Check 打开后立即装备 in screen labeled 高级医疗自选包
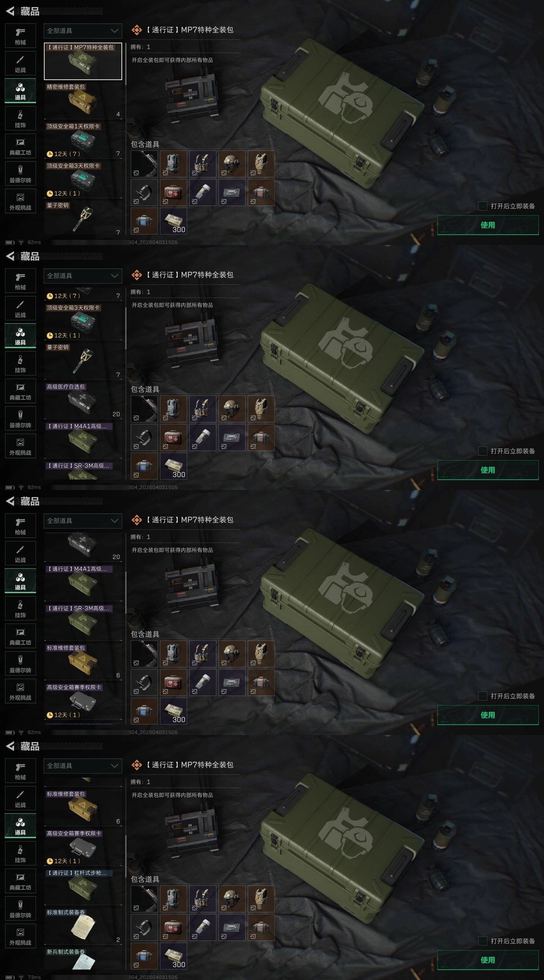 pos(482,451)
